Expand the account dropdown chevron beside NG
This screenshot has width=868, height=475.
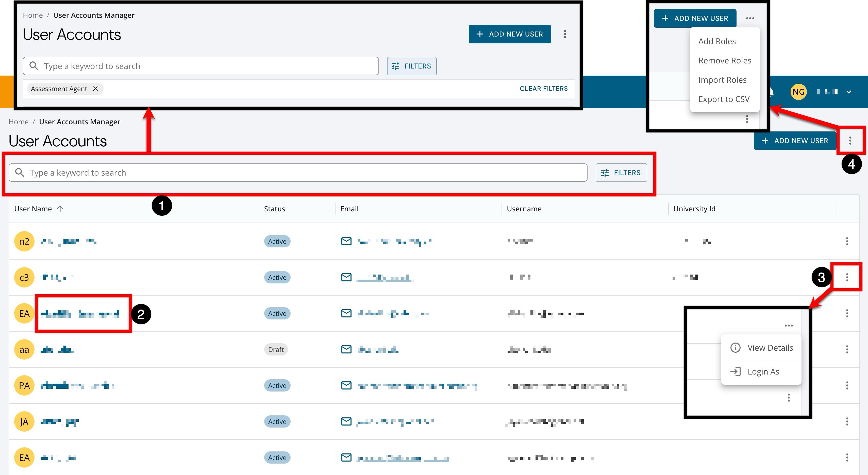coord(848,92)
